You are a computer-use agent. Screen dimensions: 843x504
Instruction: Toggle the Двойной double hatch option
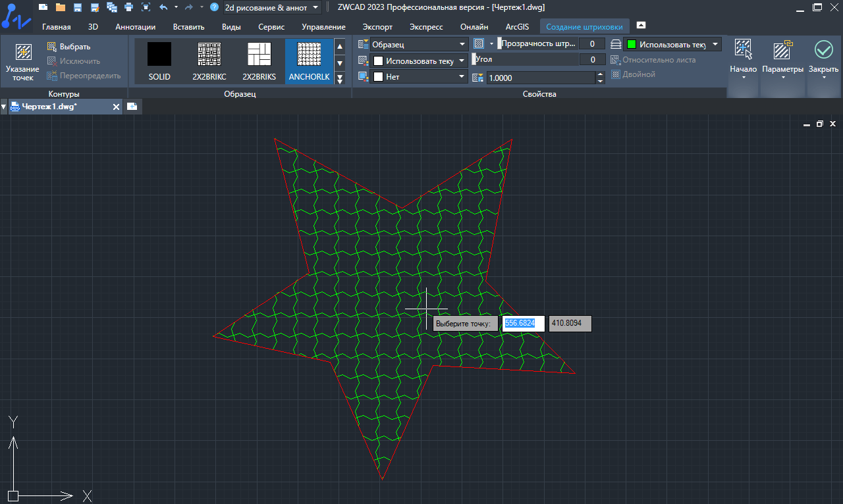632,74
